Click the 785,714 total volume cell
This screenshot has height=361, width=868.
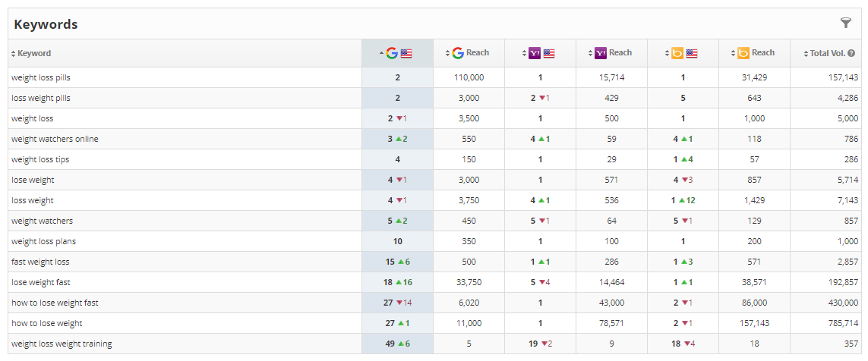click(x=843, y=323)
